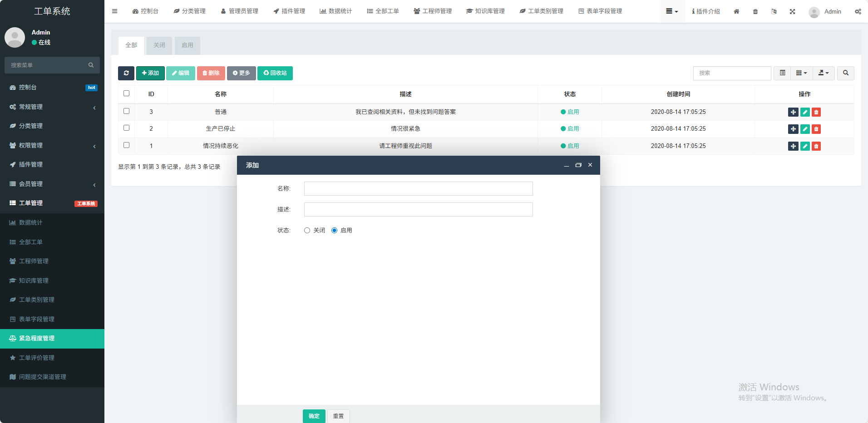This screenshot has width=868, height=423.
Task: Open the column grid dropdown
Action: (x=801, y=73)
